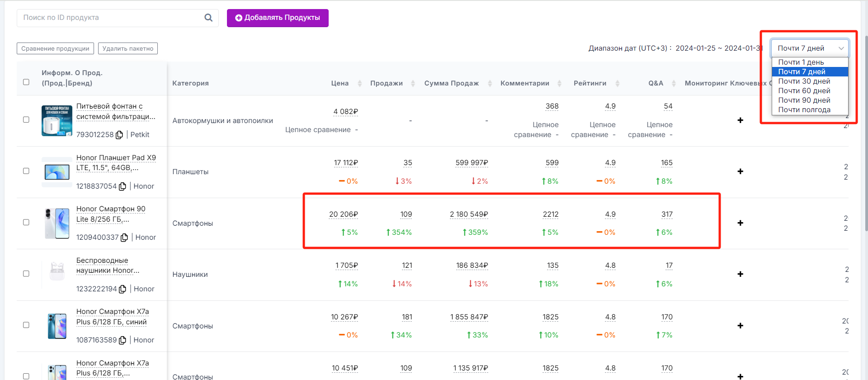The width and height of the screenshot is (868, 380).
Task: Copy product ID 1209400337
Action: (124, 237)
